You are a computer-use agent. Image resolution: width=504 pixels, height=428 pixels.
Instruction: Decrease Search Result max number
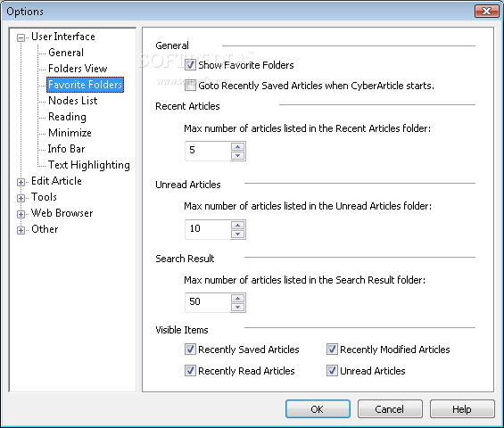tap(238, 308)
